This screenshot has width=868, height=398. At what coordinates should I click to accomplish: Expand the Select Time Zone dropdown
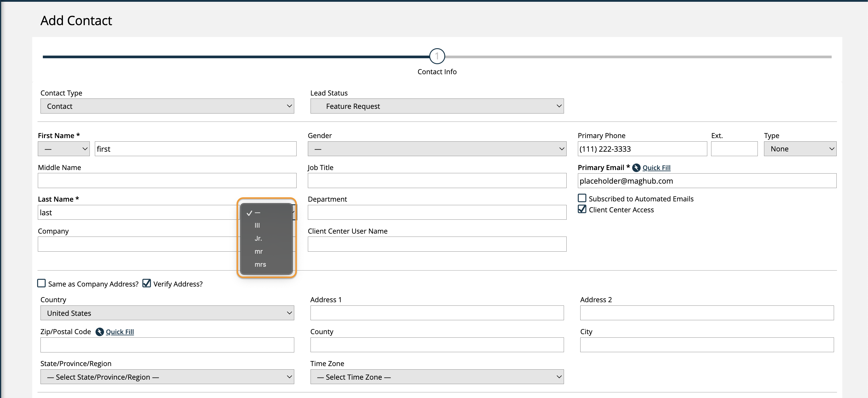pyautogui.click(x=437, y=377)
